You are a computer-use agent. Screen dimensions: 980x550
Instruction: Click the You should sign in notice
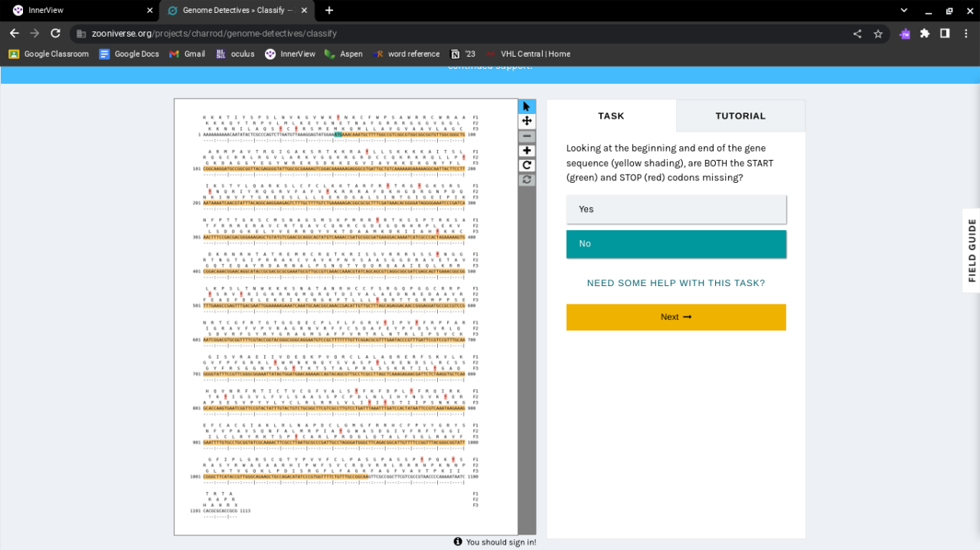[x=495, y=542]
